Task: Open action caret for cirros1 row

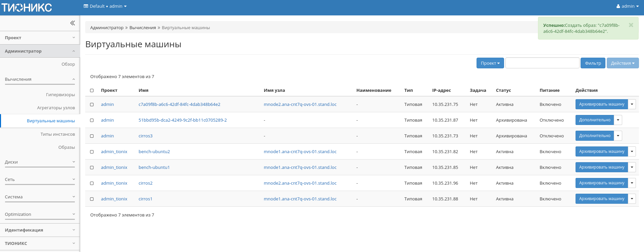Action: click(x=632, y=199)
